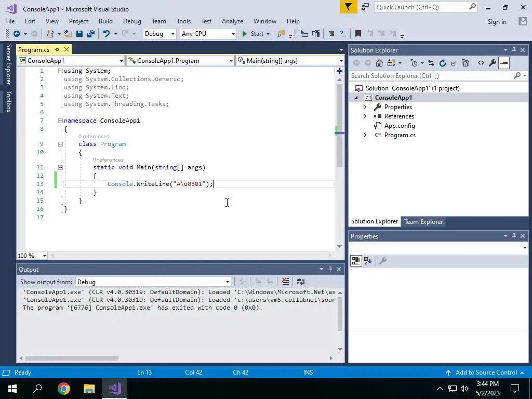Open the Toolbox side tab
Viewport: 532px width, 399px height.
pos(8,101)
